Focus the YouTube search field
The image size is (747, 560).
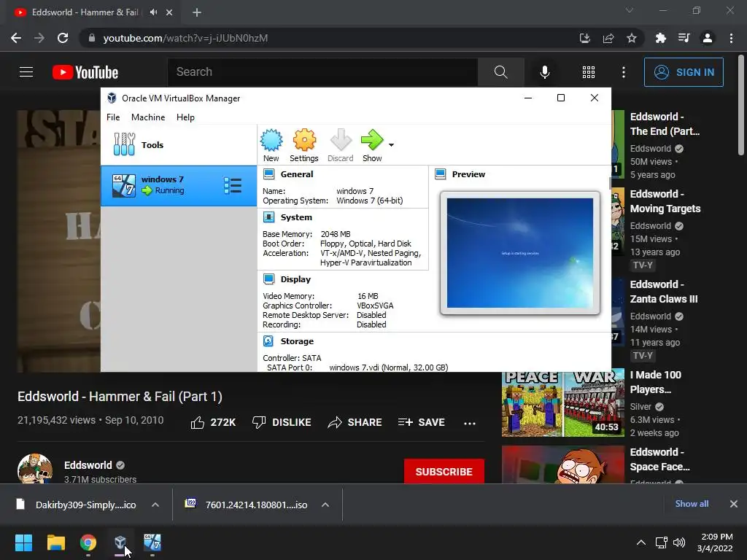coord(322,72)
